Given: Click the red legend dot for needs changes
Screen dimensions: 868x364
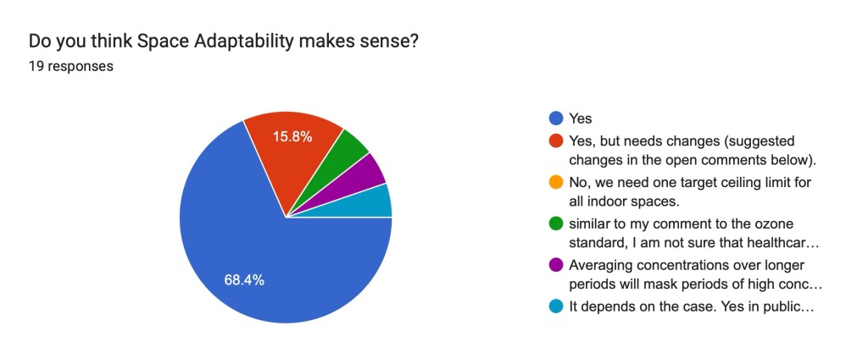Looking at the screenshot, I should 557,141.
